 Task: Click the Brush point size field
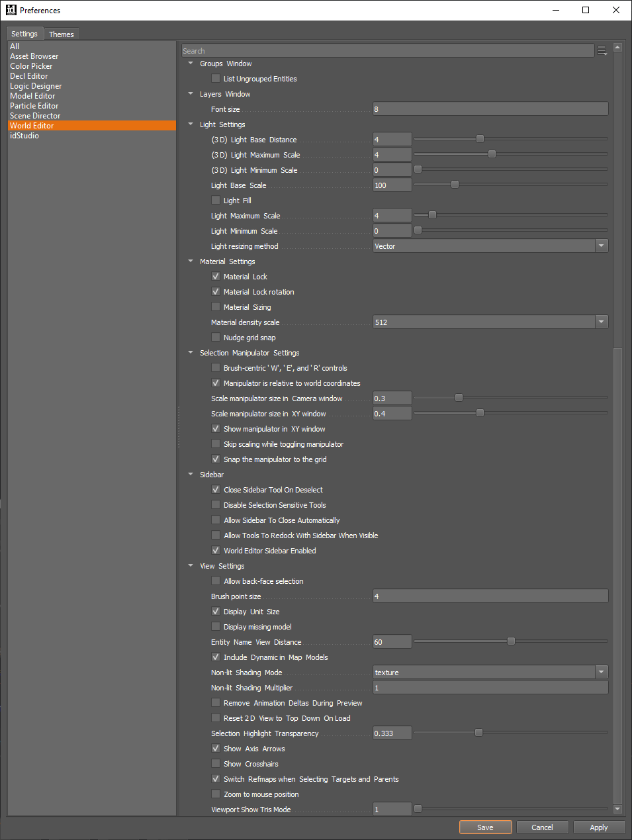click(490, 596)
